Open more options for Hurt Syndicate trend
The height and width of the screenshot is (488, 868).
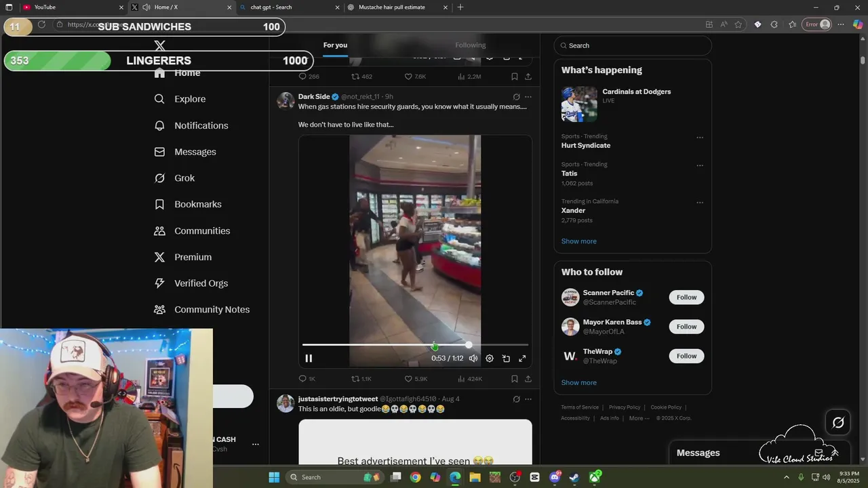pos(700,138)
